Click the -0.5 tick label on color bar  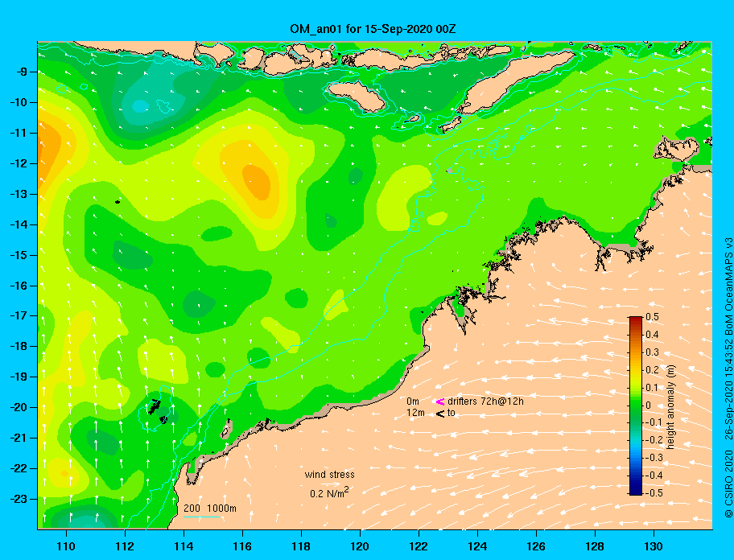(x=653, y=493)
